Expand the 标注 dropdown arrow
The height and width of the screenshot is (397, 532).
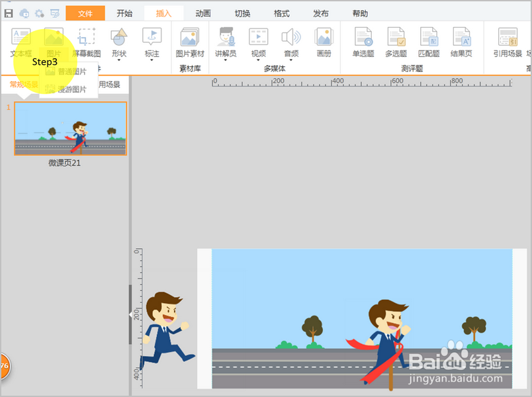point(152,60)
